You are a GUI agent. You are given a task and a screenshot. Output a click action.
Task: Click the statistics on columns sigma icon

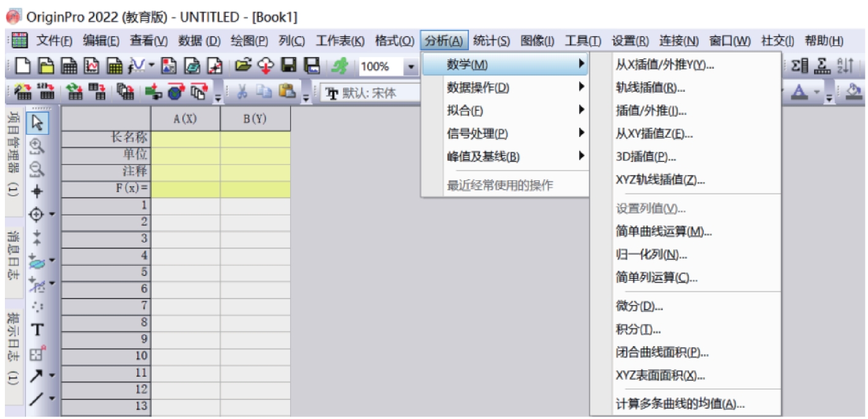tap(799, 65)
